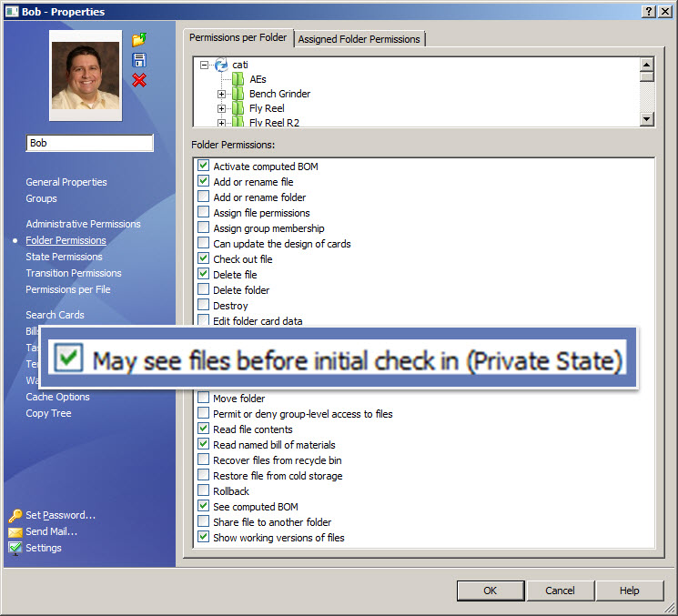Image resolution: width=678 pixels, height=616 pixels.
Task: Collapse the cati root tree node
Action: [205, 66]
